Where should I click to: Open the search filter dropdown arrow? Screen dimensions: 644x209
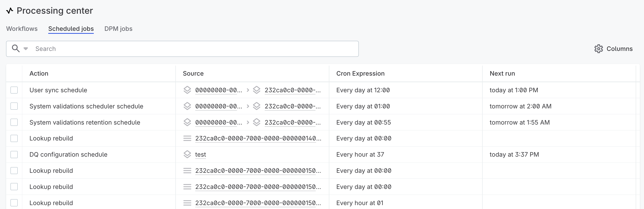click(26, 49)
